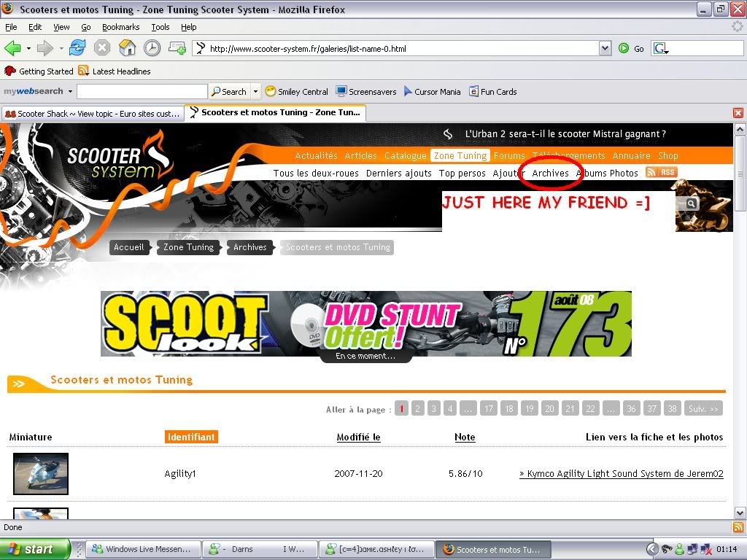Click the Home toolbar icon
747x560 pixels.
128,49
